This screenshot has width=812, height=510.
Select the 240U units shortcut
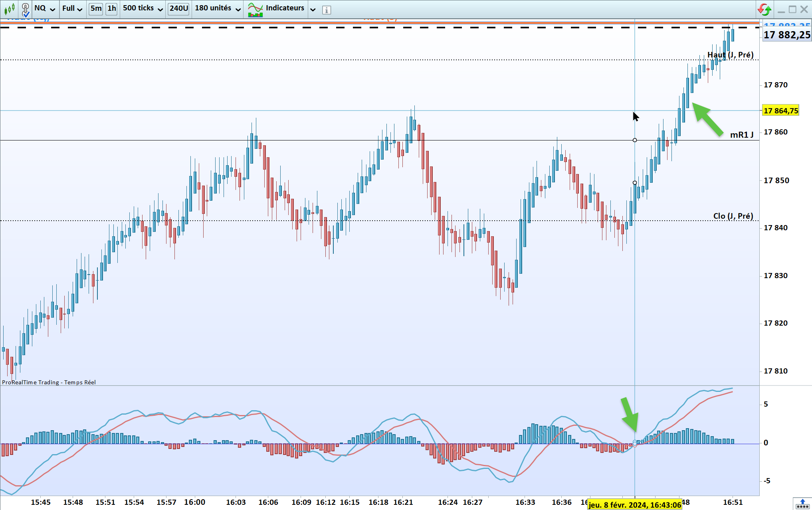click(178, 8)
